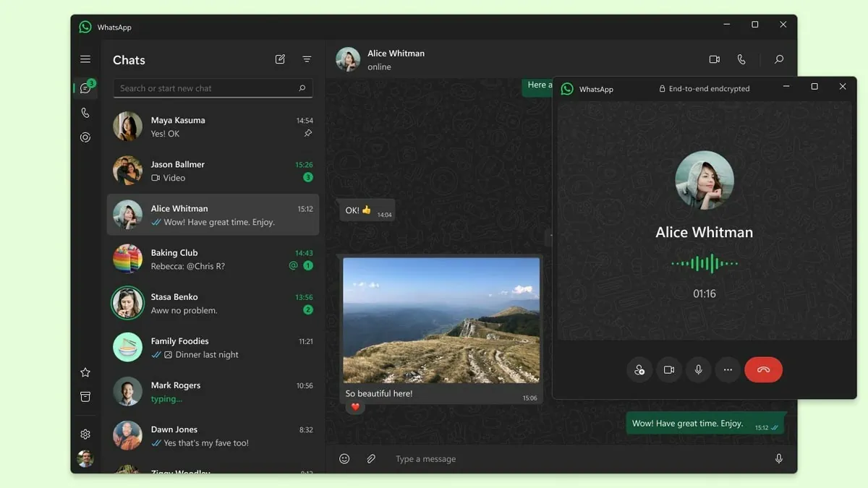Click the OK thumbs up message
868x488 pixels.
tap(367, 210)
